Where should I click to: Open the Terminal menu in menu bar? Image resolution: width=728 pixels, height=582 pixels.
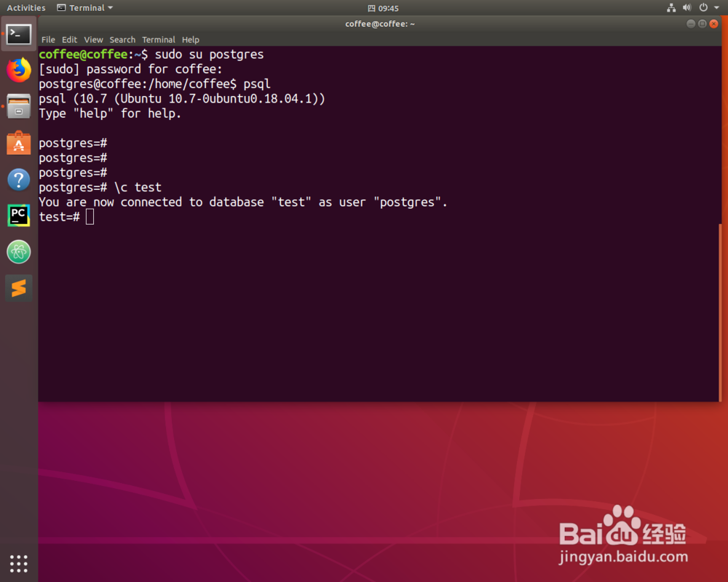pos(158,39)
